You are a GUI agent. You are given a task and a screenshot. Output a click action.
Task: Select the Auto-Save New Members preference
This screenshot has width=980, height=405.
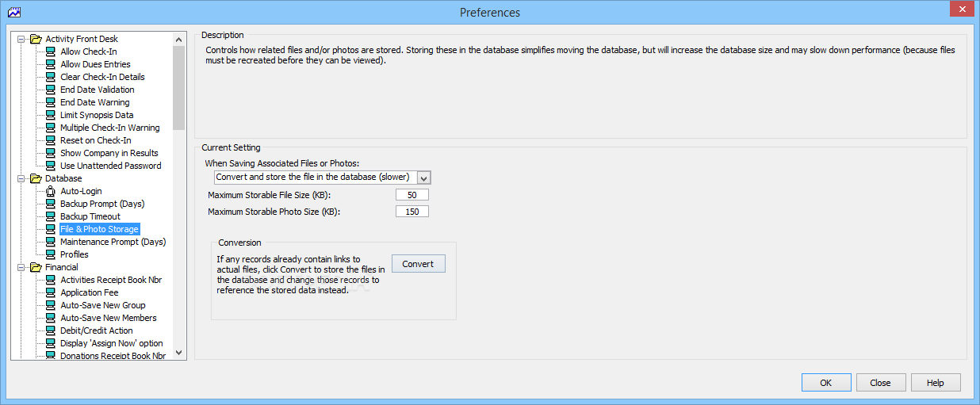click(109, 318)
